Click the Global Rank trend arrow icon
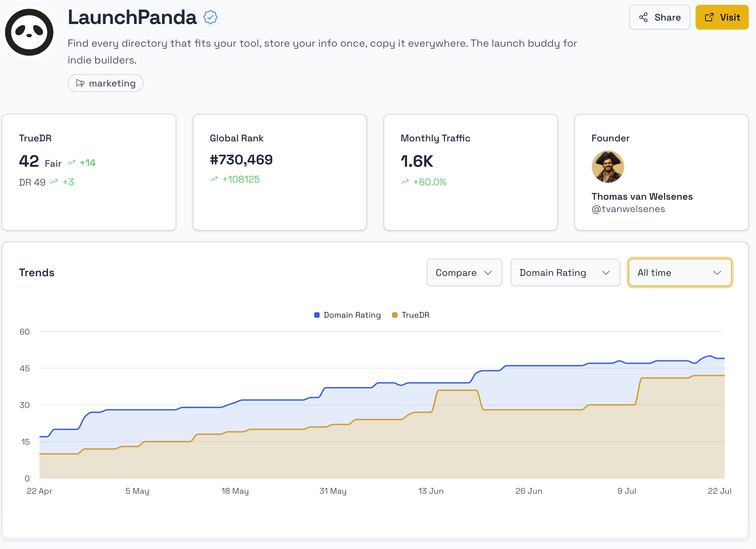The image size is (756, 549). [214, 179]
